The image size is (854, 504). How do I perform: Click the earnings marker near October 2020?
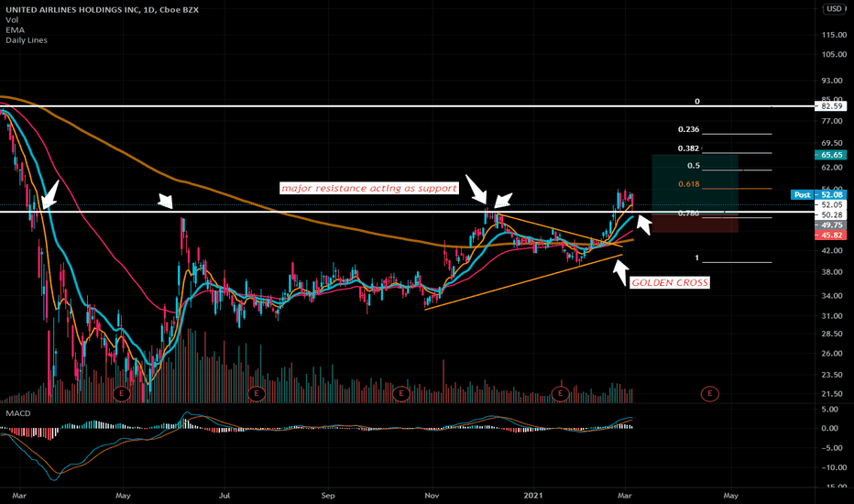400,393
